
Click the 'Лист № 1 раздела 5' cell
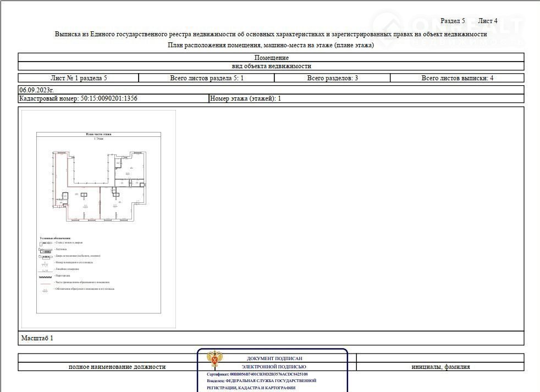(x=79, y=78)
